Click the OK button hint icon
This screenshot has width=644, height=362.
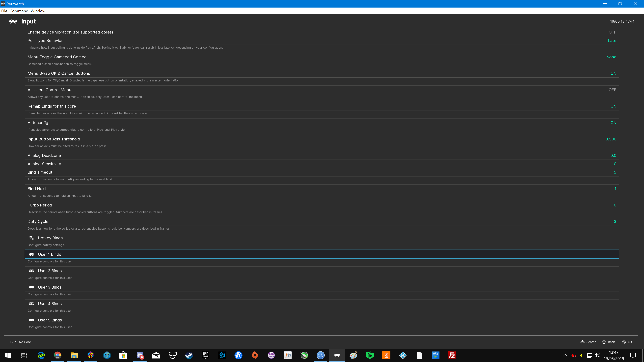(x=624, y=342)
